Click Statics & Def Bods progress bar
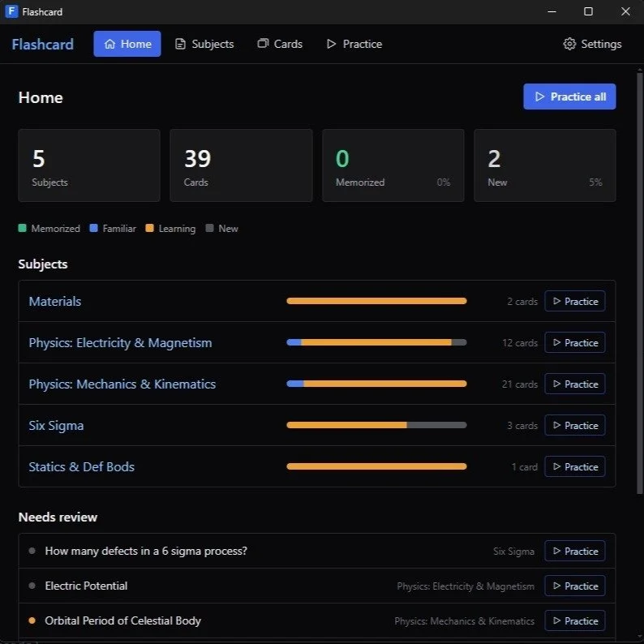The height and width of the screenshot is (644, 644). pos(376,466)
